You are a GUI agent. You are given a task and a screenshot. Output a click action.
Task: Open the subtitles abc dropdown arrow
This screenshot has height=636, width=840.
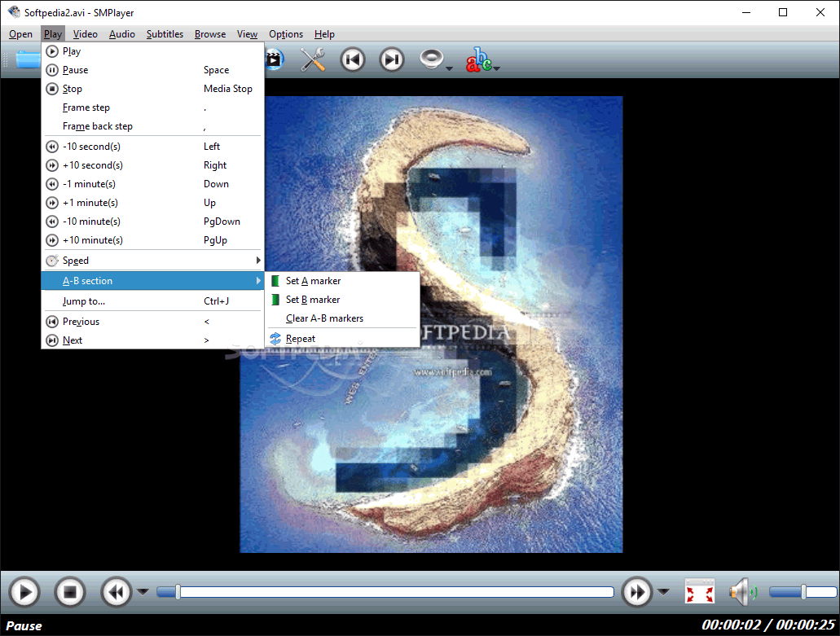(x=497, y=68)
